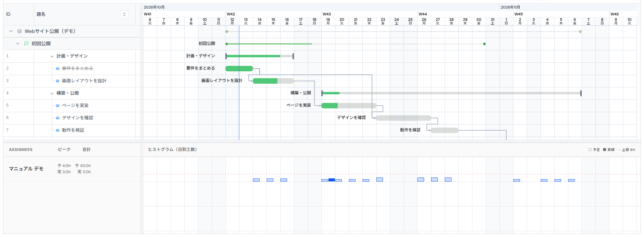Click the histogram bar under October 14
This screenshot has width=644, height=237.
(256, 180)
